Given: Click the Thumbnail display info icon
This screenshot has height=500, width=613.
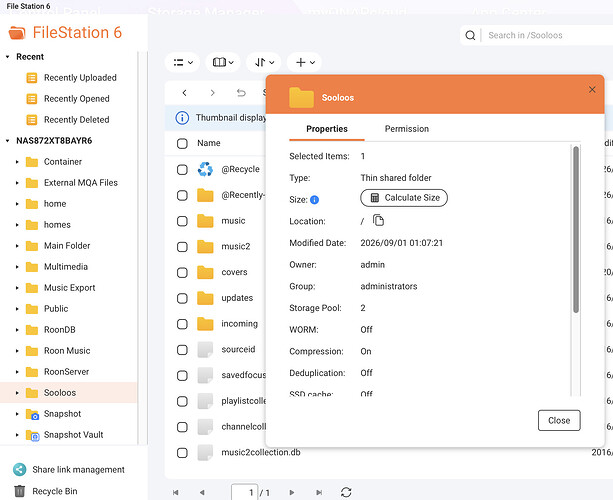Looking at the screenshot, I should coord(182,118).
